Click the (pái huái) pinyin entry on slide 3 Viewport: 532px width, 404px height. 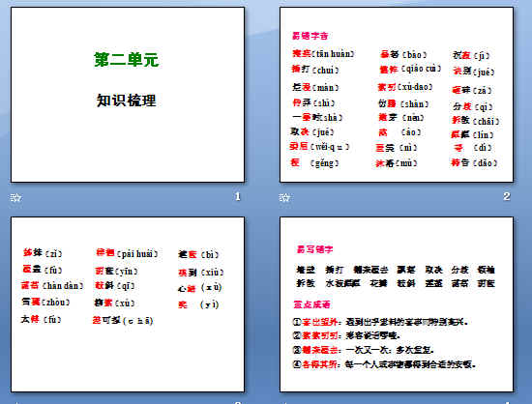tap(137, 253)
